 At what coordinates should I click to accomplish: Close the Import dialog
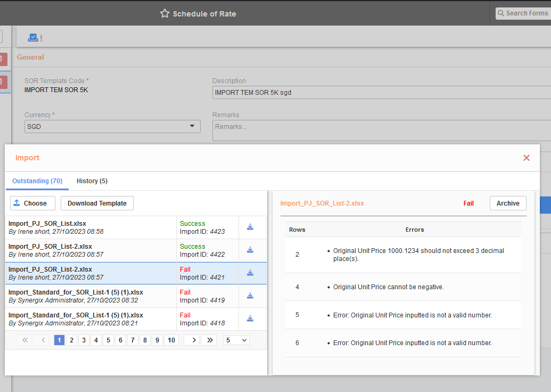click(x=526, y=158)
